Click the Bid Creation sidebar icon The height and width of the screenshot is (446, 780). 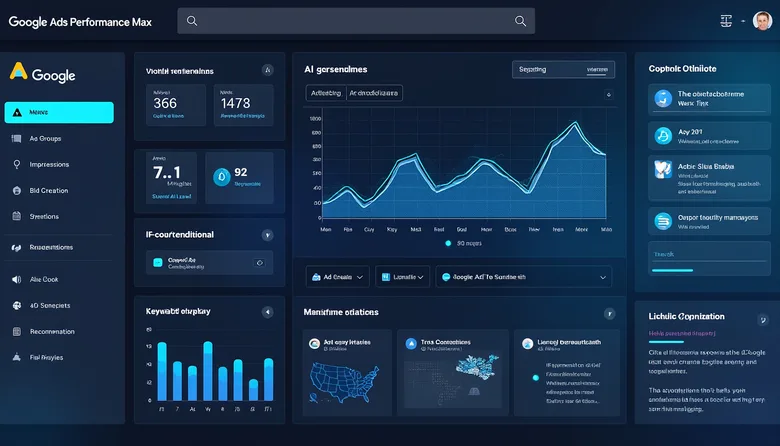(x=16, y=190)
